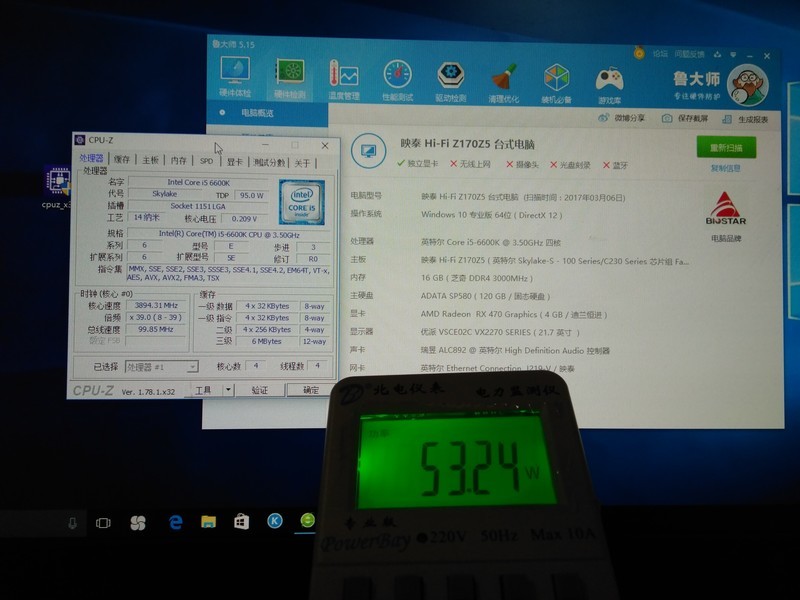Screen dimensions: 800x600
Task: Switch to CPU-Z 内存 tab
Action: 179,160
